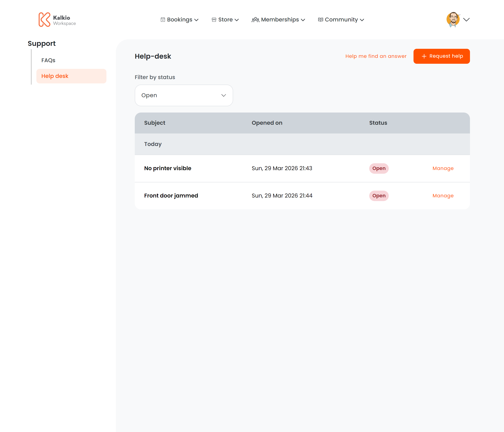The width and height of the screenshot is (504, 432).
Task: Expand the Memberships menu chevron
Action: [303, 20]
